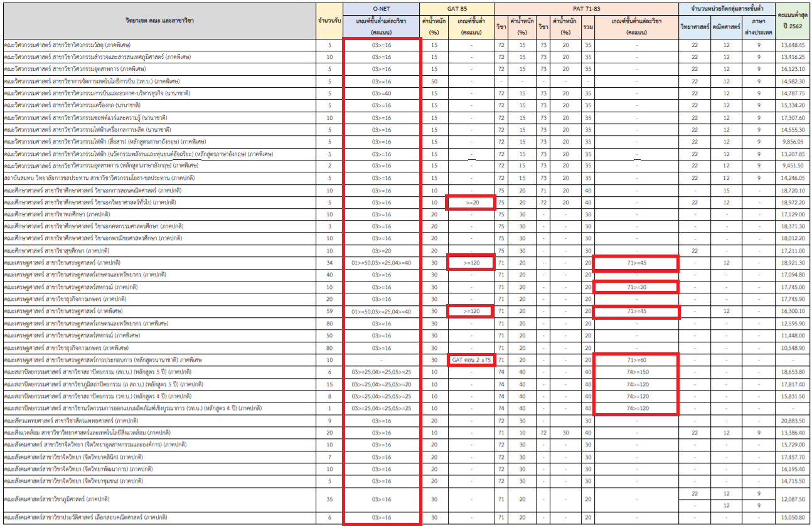This screenshot has width=812, height=526.
Task: Select row 'สาขาวิชาวิศวกรรมวัสดุ (ภาคพิเศษ)'
Action: (405, 45)
